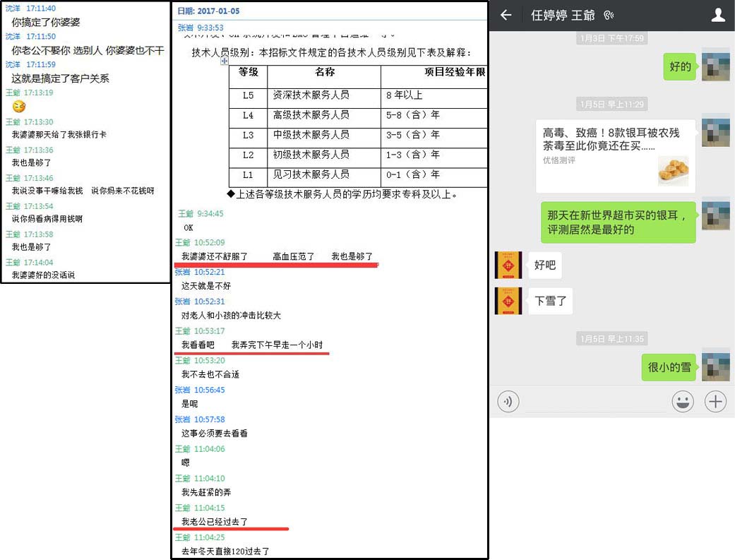The width and height of the screenshot is (735, 560).
Task: Open the emoji smiley picker
Action: pos(681,402)
